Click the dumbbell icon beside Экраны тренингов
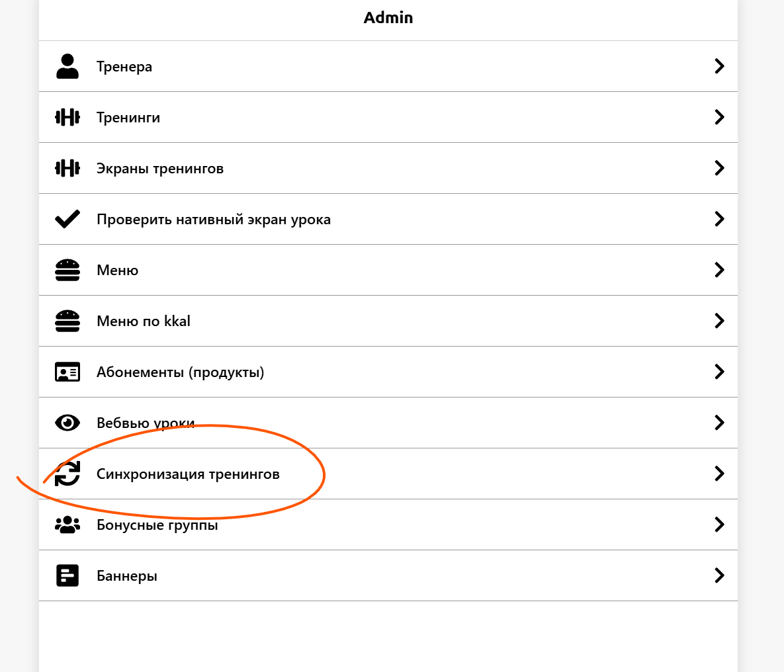This screenshot has width=784, height=672. tap(67, 169)
